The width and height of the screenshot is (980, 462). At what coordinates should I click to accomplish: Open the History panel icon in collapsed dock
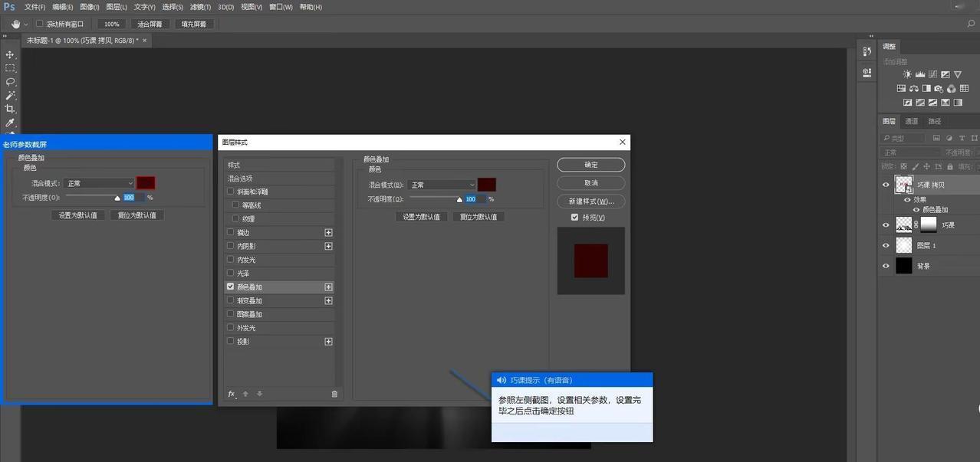pos(867,51)
